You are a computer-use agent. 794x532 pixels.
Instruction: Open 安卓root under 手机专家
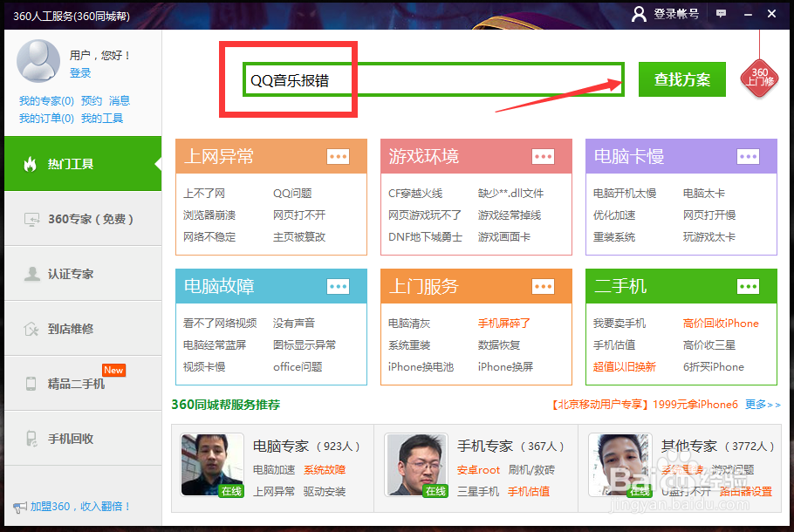(478, 470)
